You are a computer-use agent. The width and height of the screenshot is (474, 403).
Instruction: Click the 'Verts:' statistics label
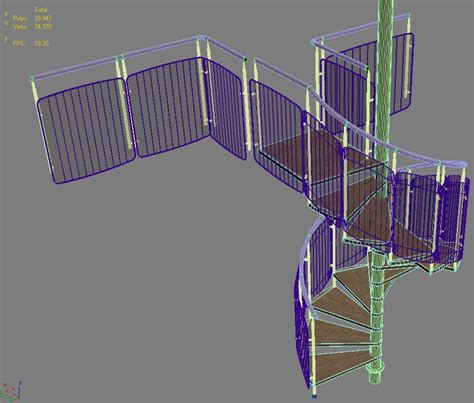click(x=19, y=27)
